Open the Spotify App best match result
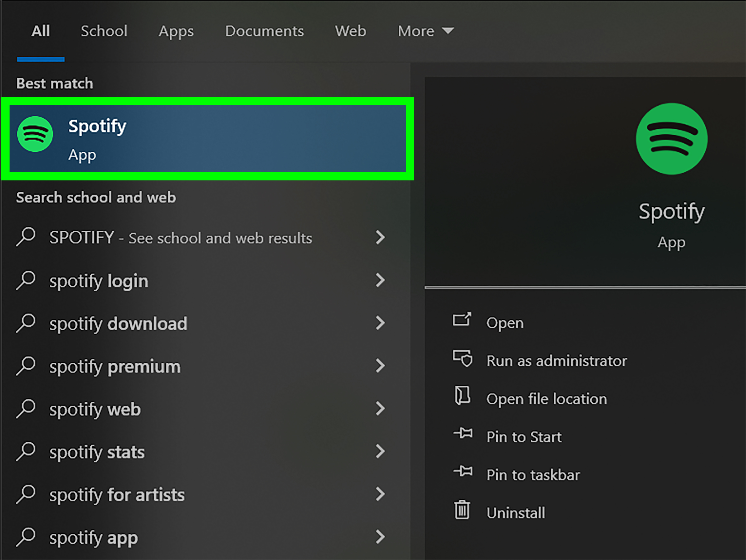Image resolution: width=746 pixels, height=560 pixels. [x=208, y=139]
